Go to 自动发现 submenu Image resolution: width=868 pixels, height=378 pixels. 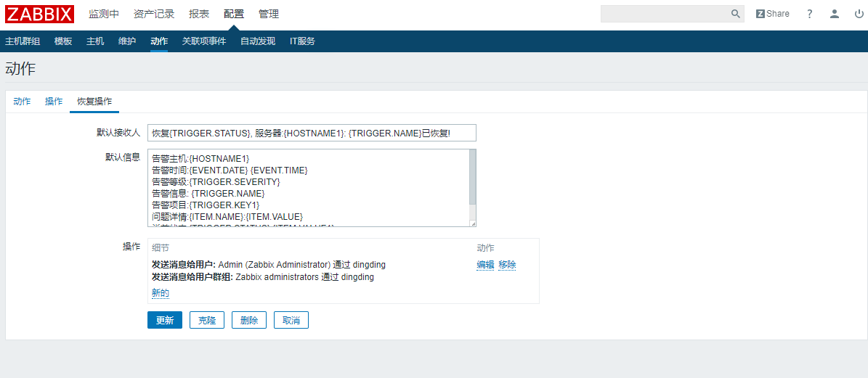point(258,41)
